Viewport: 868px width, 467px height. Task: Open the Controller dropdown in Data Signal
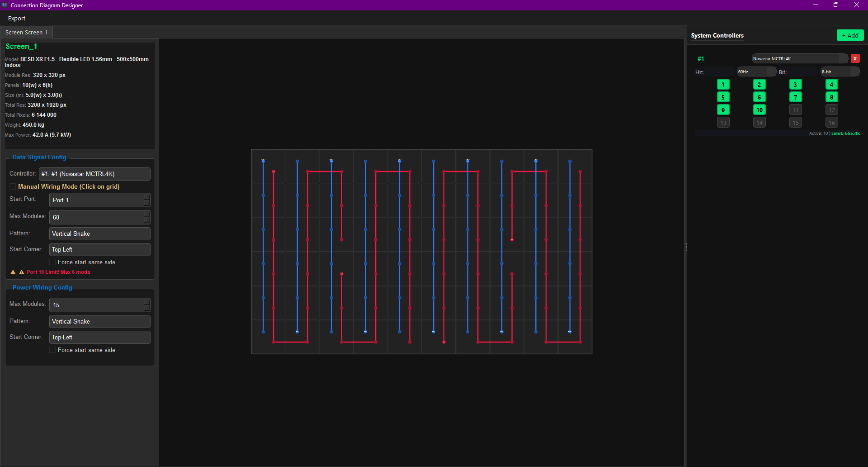click(94, 174)
